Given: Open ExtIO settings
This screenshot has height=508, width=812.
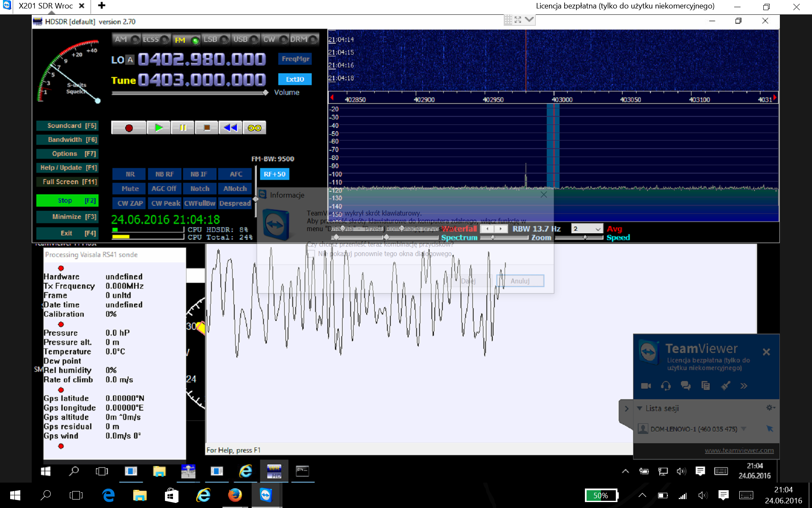Looking at the screenshot, I should pos(295,79).
